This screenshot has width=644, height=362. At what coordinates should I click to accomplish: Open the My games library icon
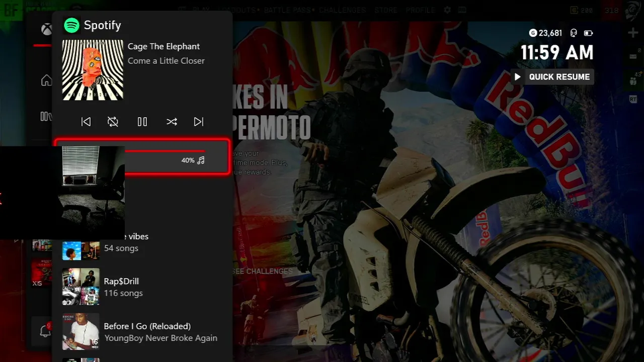pyautogui.click(x=46, y=117)
